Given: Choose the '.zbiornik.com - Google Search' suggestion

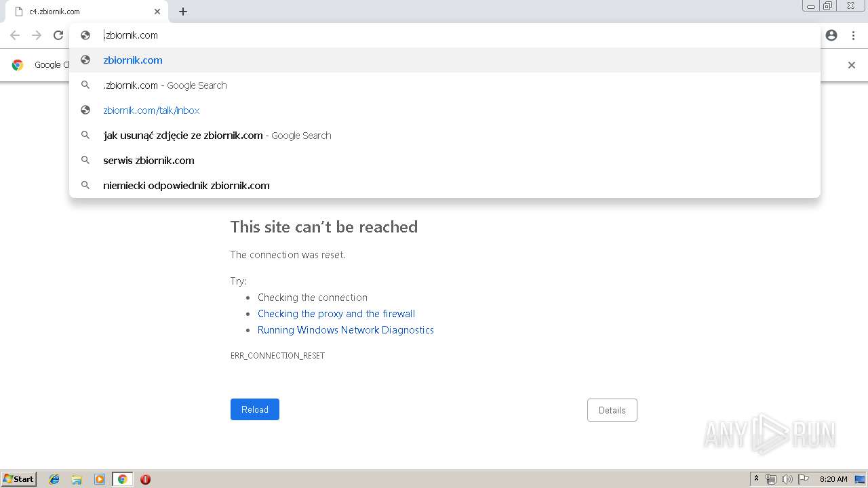Looking at the screenshot, I should 445,85.
